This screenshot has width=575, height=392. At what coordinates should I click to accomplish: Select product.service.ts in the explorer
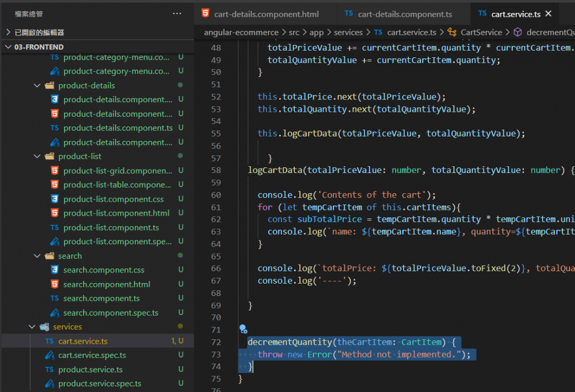pos(90,370)
